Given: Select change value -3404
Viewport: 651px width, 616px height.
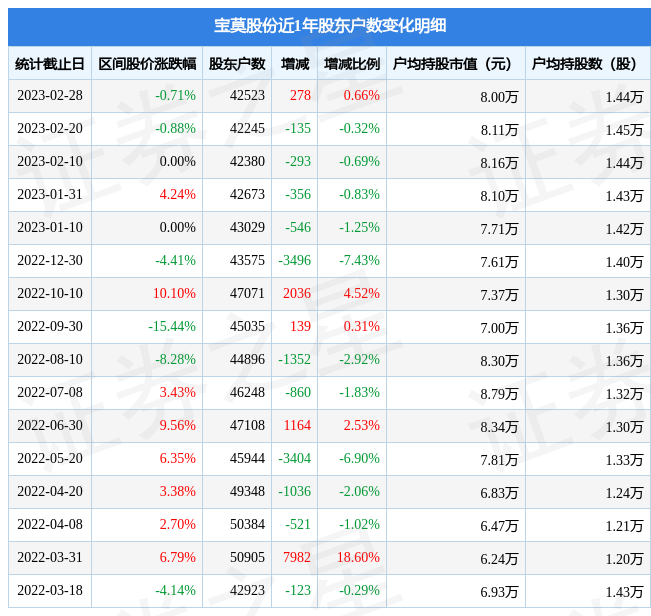Looking at the screenshot, I should pyautogui.click(x=294, y=458).
